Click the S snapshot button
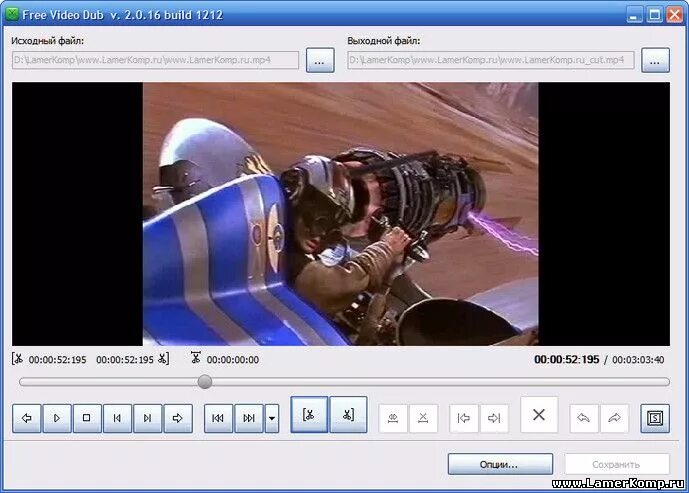 tap(655, 418)
